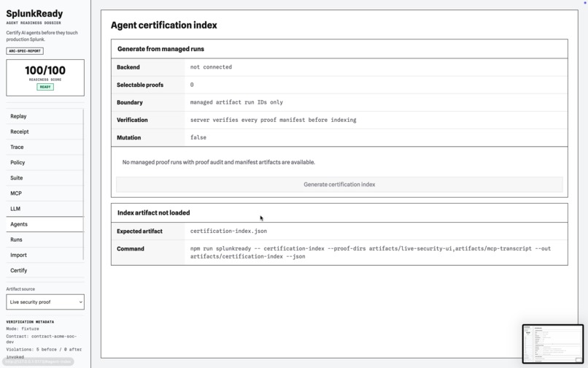Click the Verification row label
Viewport: 588px width, 368px height.
132,120
